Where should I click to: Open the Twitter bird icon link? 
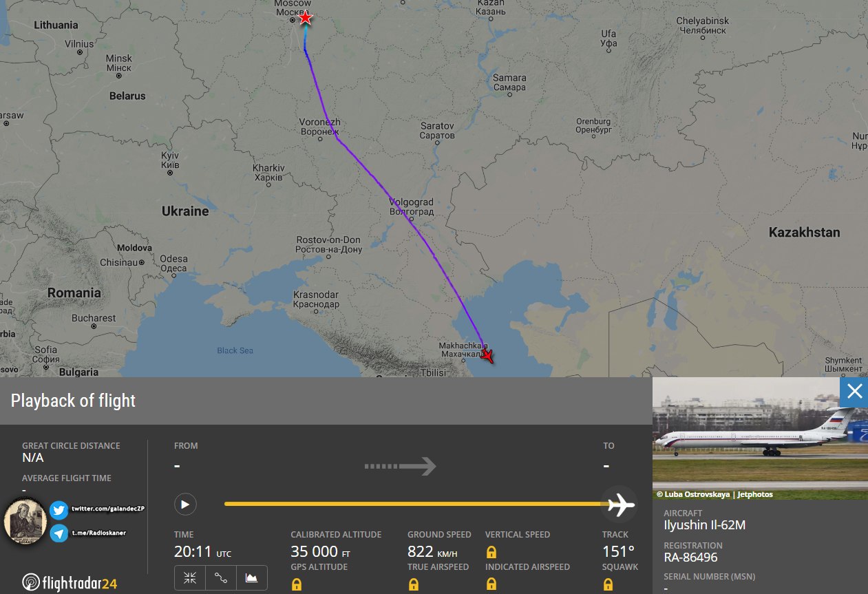point(59,510)
